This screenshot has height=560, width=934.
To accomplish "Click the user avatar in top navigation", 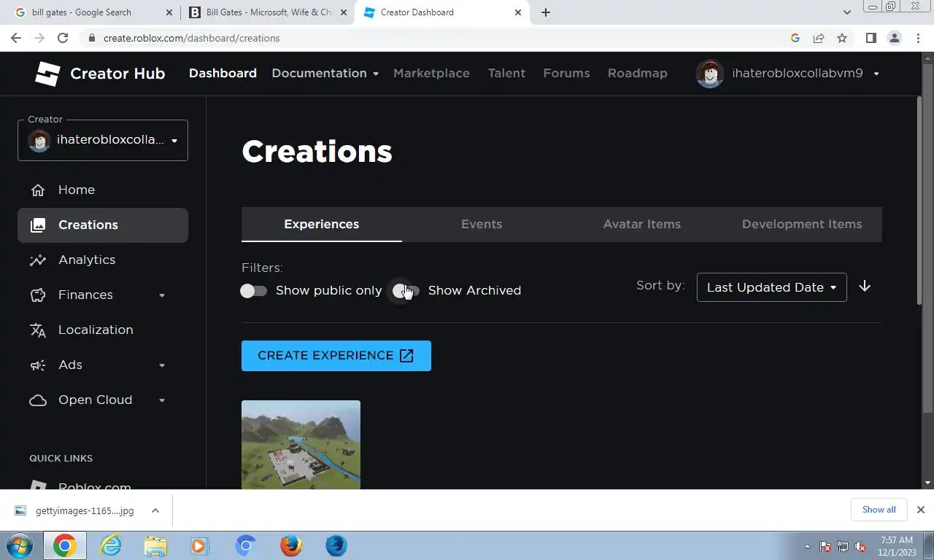I will [710, 74].
